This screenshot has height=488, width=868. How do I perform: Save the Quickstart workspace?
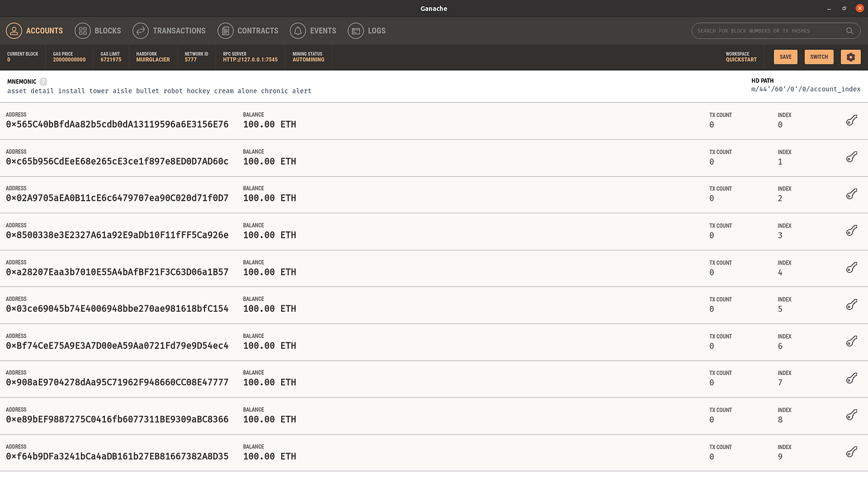pyautogui.click(x=785, y=57)
